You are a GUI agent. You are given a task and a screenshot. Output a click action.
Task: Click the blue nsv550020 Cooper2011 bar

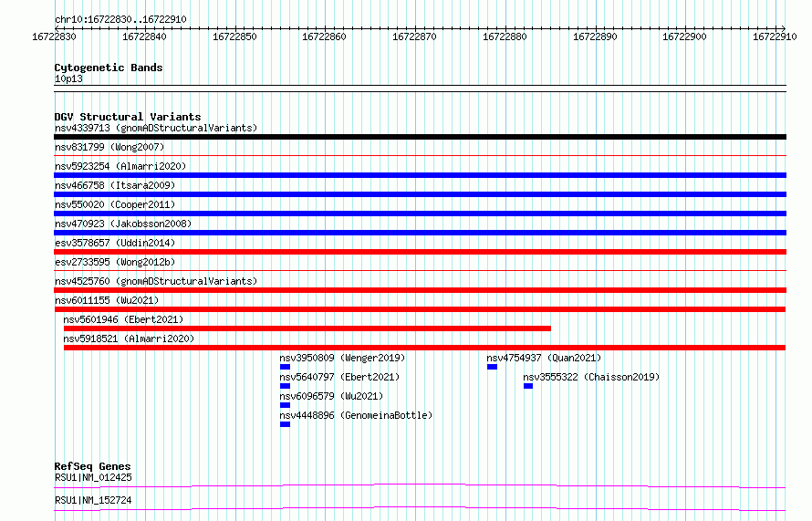[x=420, y=214]
